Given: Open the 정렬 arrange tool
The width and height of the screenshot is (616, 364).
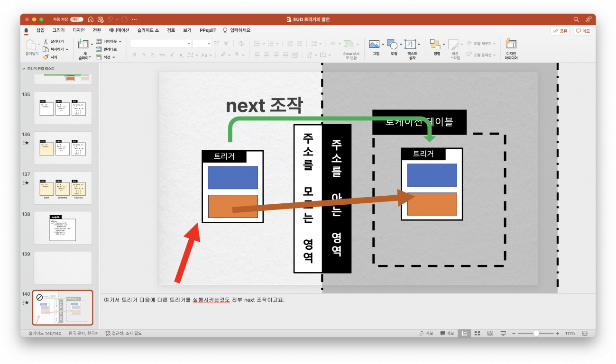Looking at the screenshot, I should tap(436, 48).
